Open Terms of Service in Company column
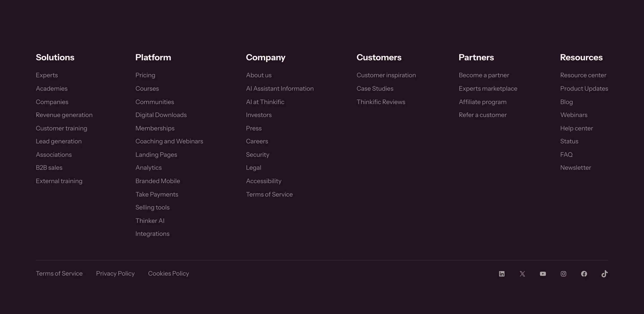Viewport: 644px width, 314px height. click(x=269, y=195)
